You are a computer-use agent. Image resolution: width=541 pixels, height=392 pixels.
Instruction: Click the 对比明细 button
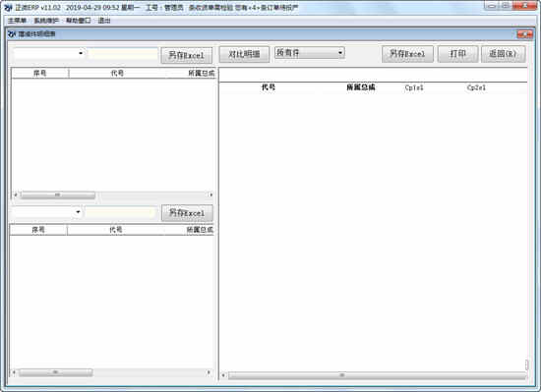pyautogui.click(x=244, y=54)
